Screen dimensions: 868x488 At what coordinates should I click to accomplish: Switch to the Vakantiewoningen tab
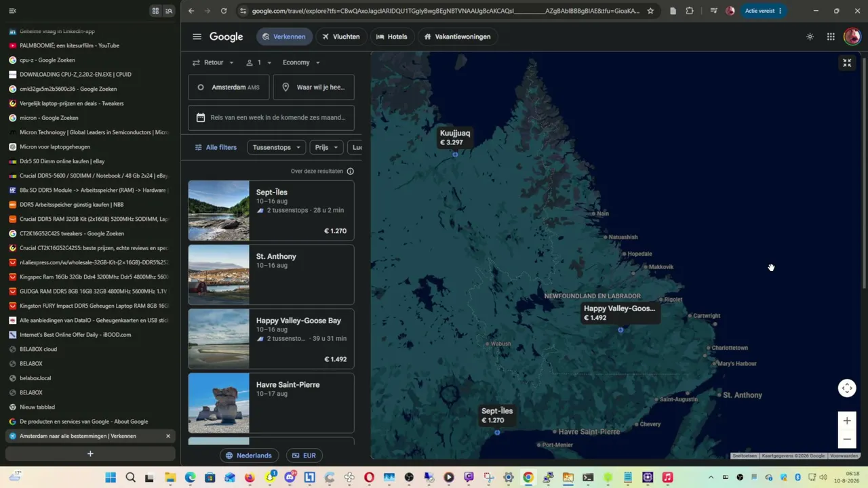(x=457, y=37)
